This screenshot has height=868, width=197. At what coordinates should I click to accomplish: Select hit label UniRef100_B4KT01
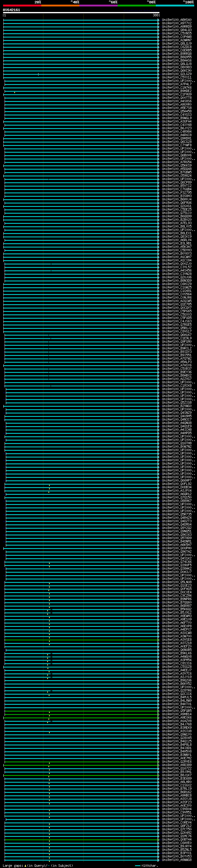pyautogui.click(x=177, y=704)
